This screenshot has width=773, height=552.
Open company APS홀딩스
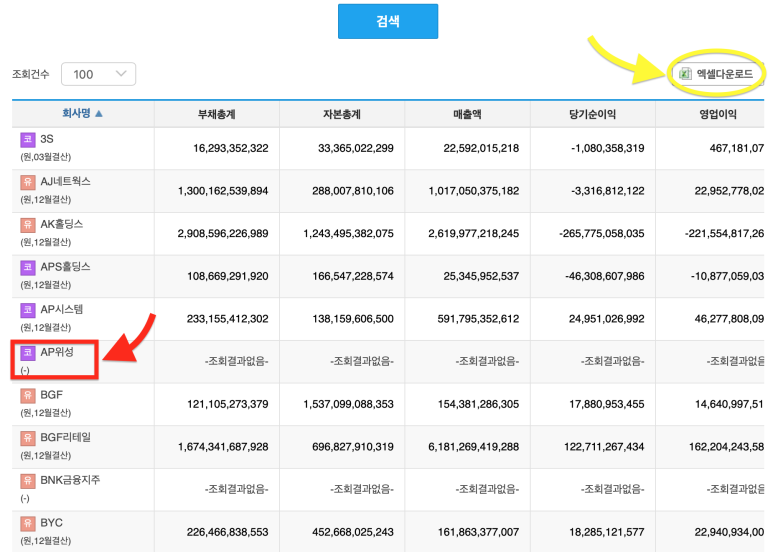coord(66,267)
